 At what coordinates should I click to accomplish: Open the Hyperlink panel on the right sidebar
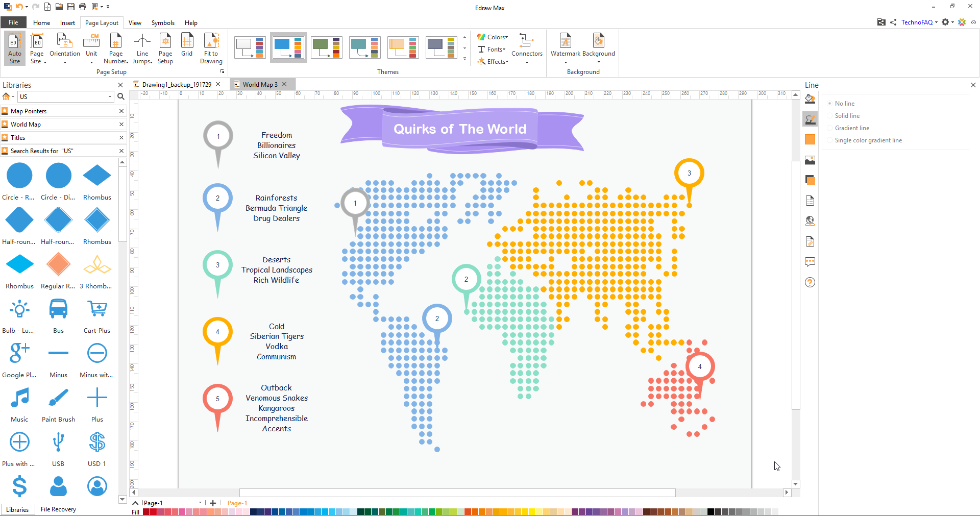coord(810,221)
